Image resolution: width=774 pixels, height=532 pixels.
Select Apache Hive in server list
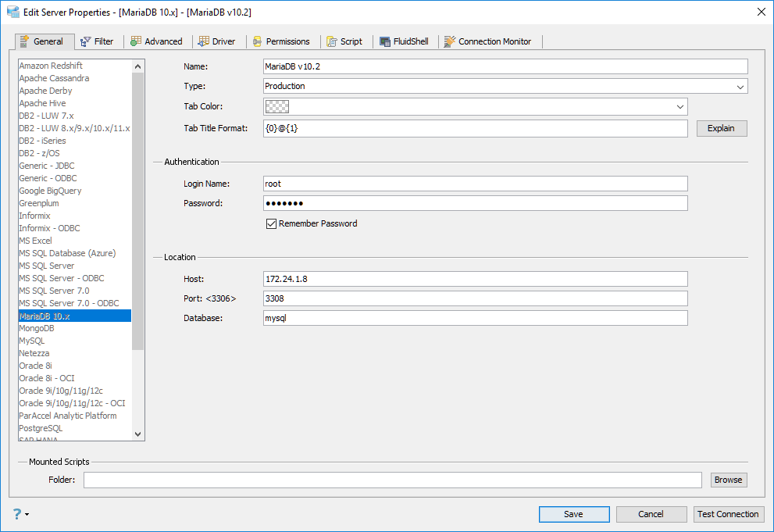click(x=75, y=103)
